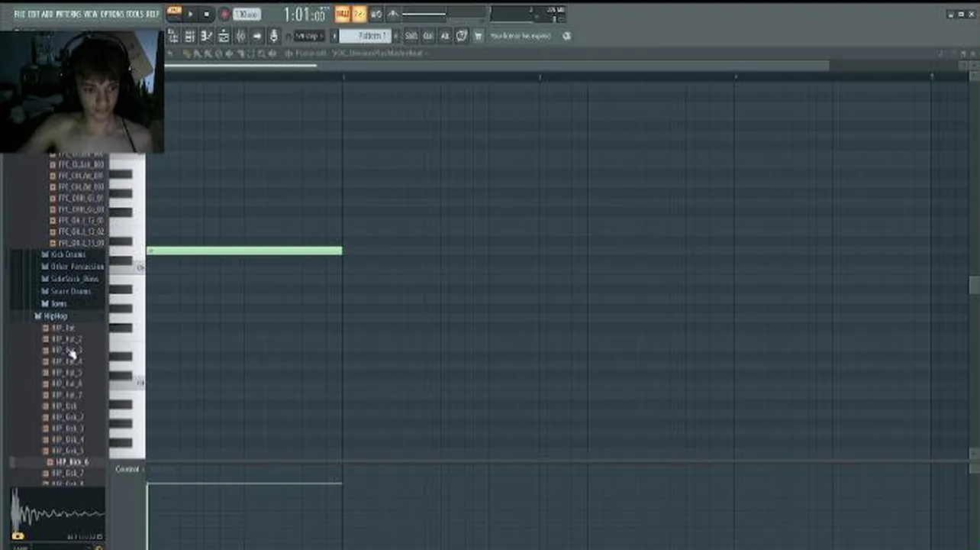This screenshot has height=550, width=980.
Task: Expand the Toms folder
Action: 54,303
